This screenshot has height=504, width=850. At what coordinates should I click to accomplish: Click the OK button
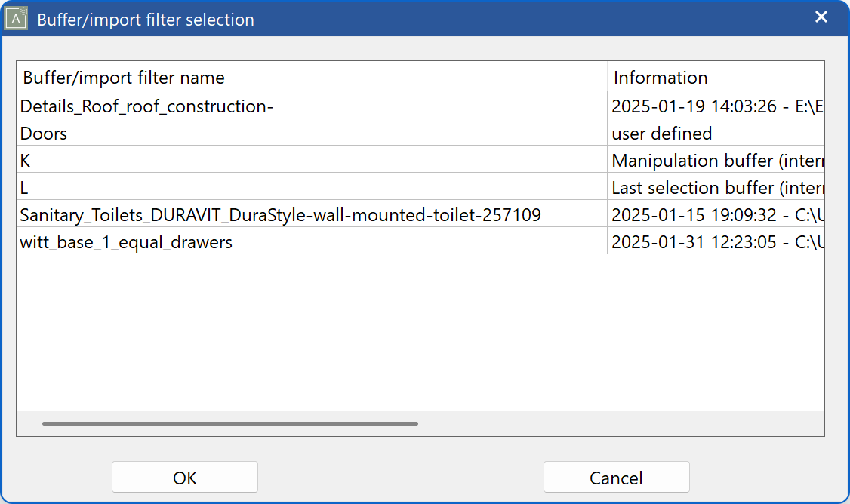coord(185,477)
